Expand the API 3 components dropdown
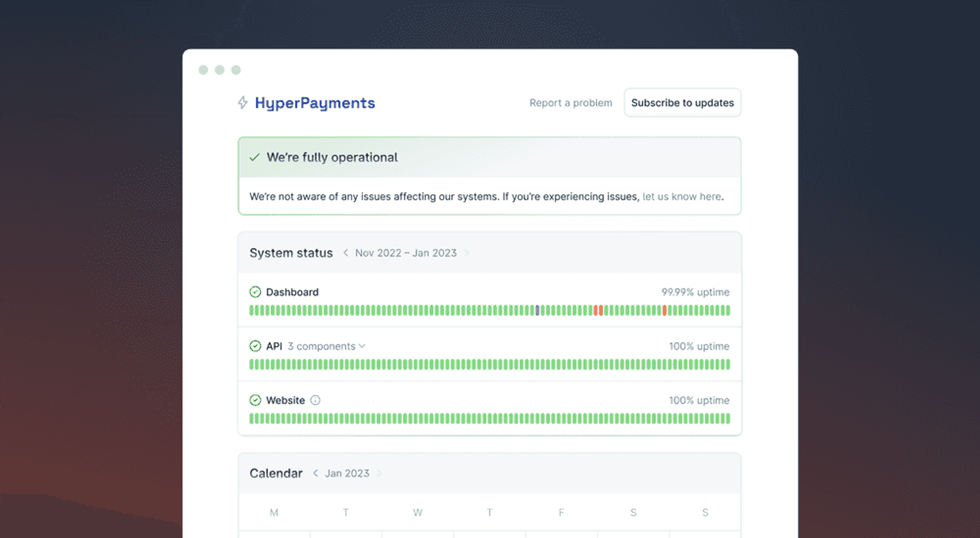The height and width of the screenshot is (538, 980). [321, 346]
